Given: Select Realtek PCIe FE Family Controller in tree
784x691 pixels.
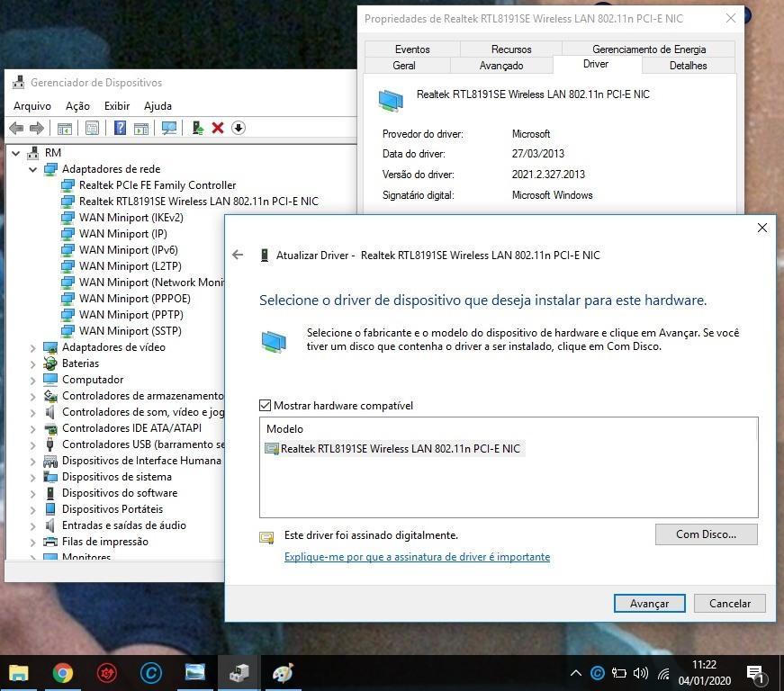Looking at the screenshot, I should 157,185.
